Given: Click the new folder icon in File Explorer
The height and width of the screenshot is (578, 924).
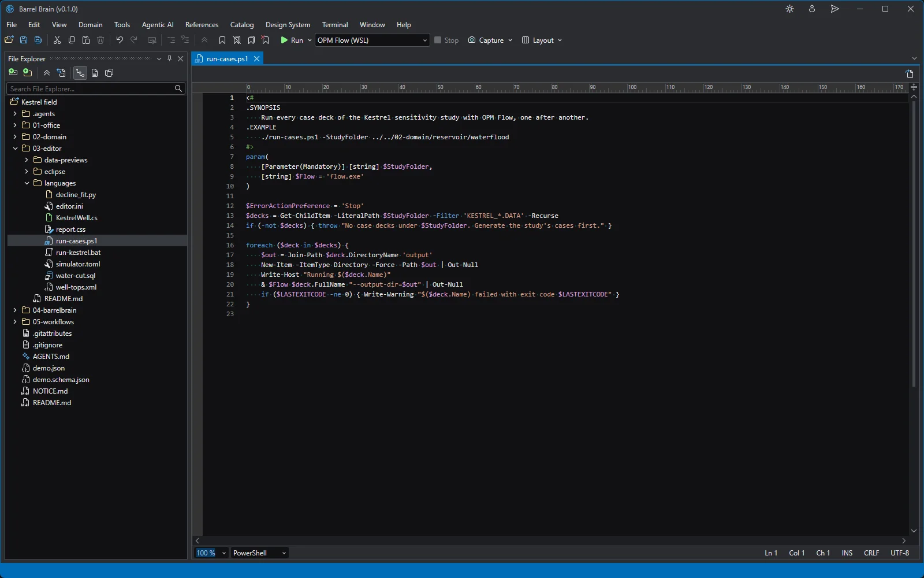Looking at the screenshot, I should (27, 73).
